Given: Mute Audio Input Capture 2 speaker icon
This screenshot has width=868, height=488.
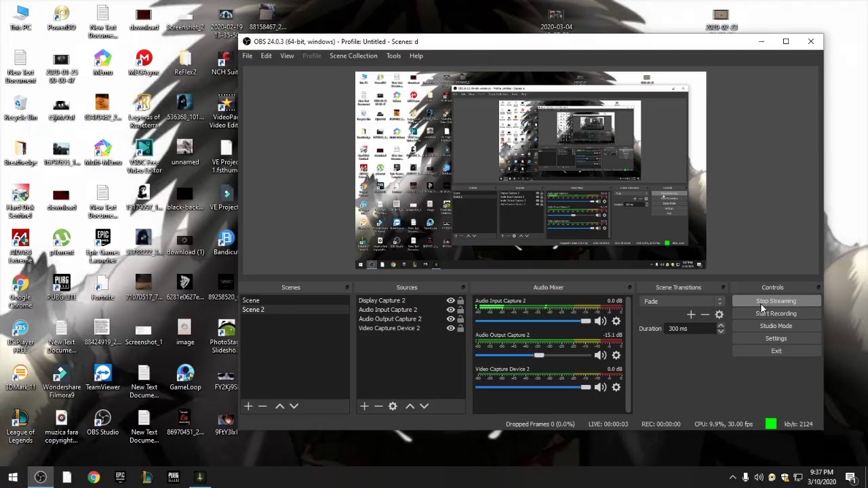Looking at the screenshot, I should (x=600, y=321).
